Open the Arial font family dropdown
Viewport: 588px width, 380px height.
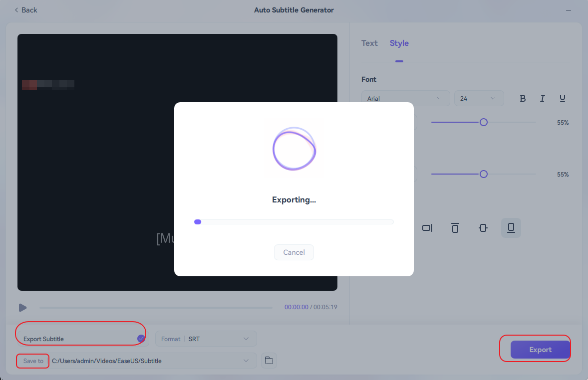coord(405,98)
